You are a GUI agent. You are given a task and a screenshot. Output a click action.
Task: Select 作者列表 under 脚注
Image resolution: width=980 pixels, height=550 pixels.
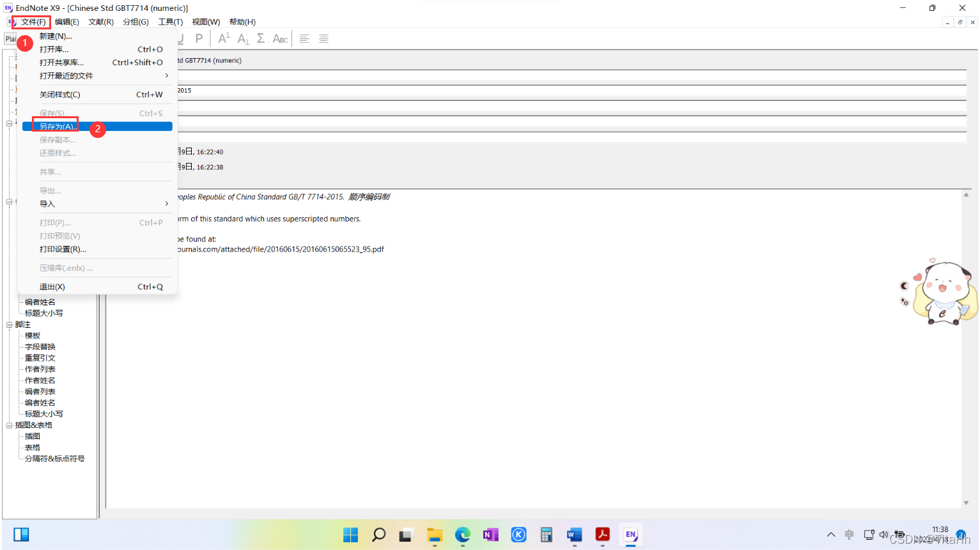(x=40, y=369)
